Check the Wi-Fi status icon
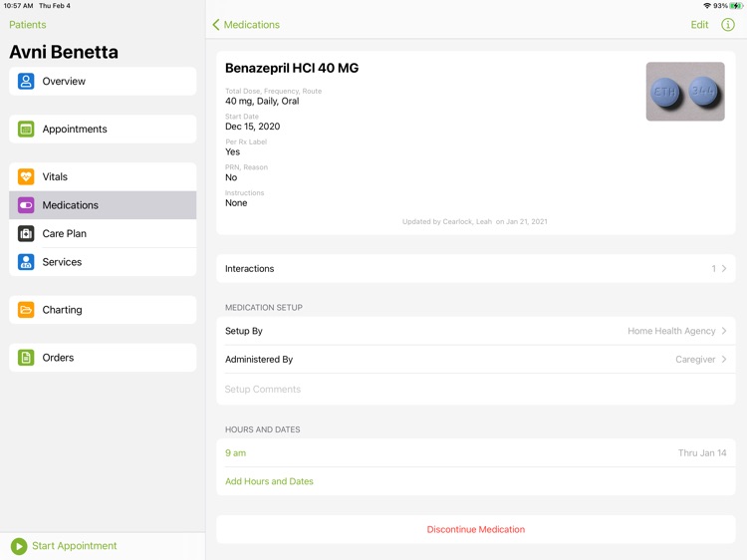The image size is (747, 560). (707, 6)
